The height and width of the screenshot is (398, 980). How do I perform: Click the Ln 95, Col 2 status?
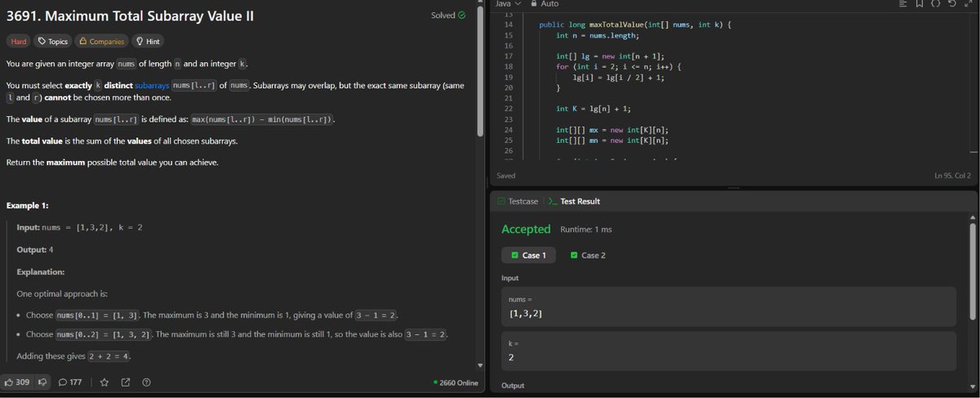(x=951, y=176)
